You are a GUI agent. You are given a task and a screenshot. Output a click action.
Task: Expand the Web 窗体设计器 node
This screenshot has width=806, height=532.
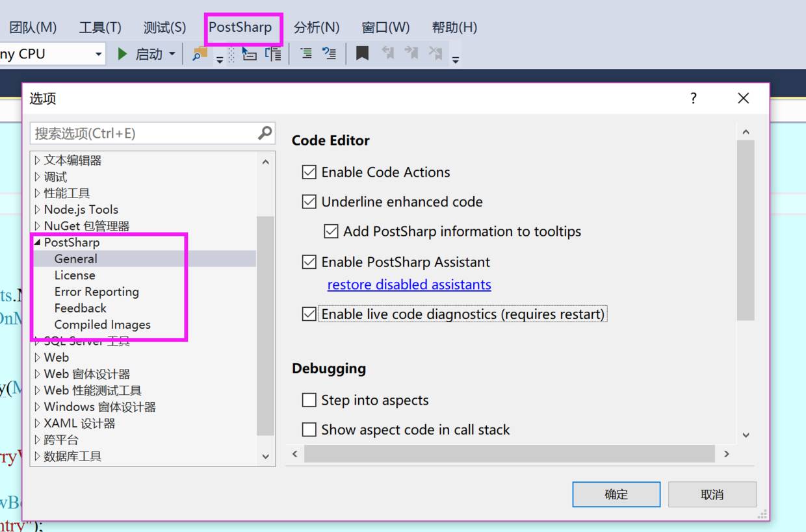[x=37, y=374]
